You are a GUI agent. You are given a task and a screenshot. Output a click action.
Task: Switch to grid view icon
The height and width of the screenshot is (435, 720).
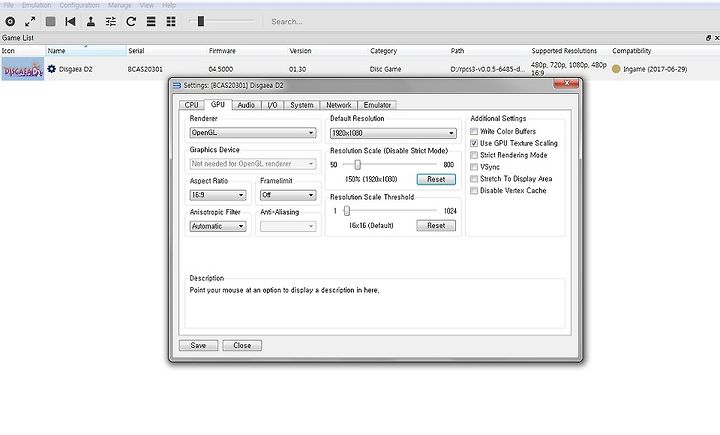coord(171,22)
